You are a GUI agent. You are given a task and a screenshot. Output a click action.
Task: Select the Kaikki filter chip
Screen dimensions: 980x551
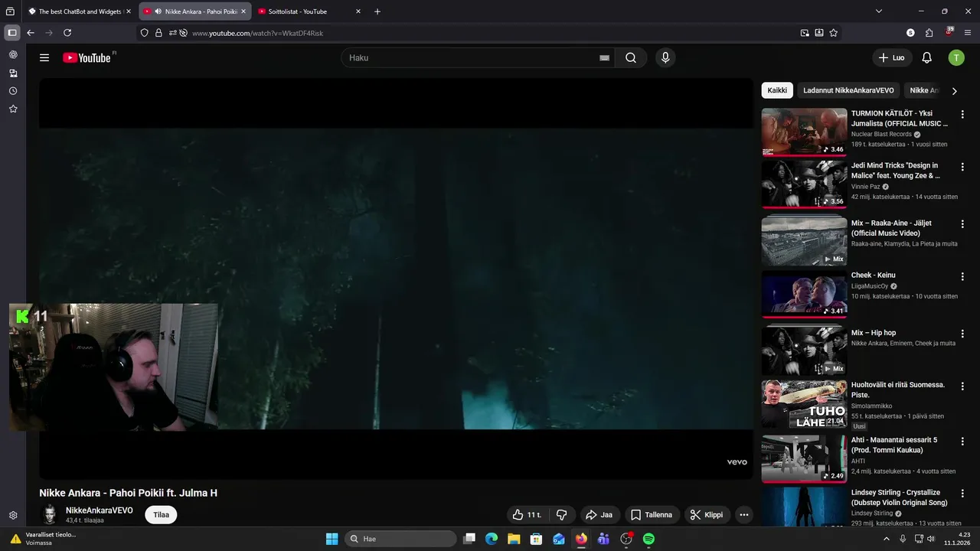tap(777, 90)
